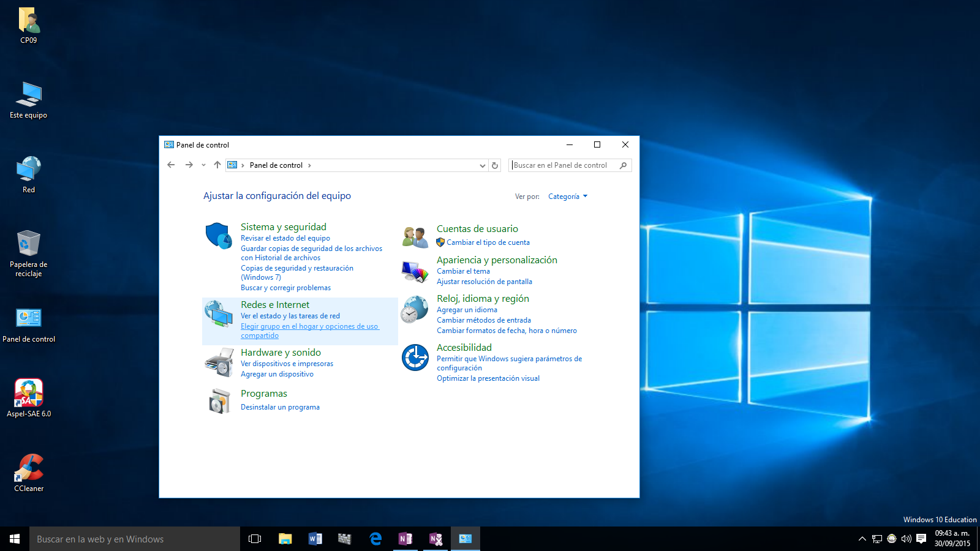This screenshot has width=980, height=551.
Task: Refresh the Control Panel view
Action: pyautogui.click(x=495, y=165)
